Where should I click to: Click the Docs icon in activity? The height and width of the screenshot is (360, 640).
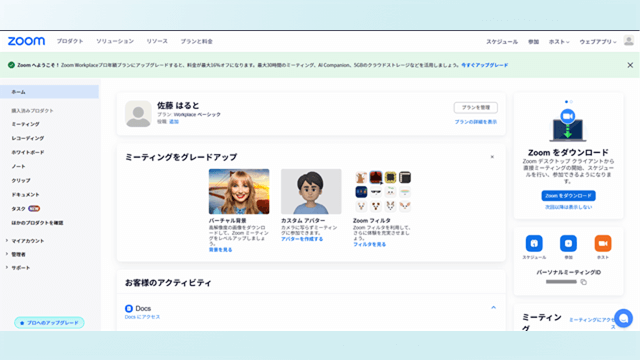[x=129, y=308]
